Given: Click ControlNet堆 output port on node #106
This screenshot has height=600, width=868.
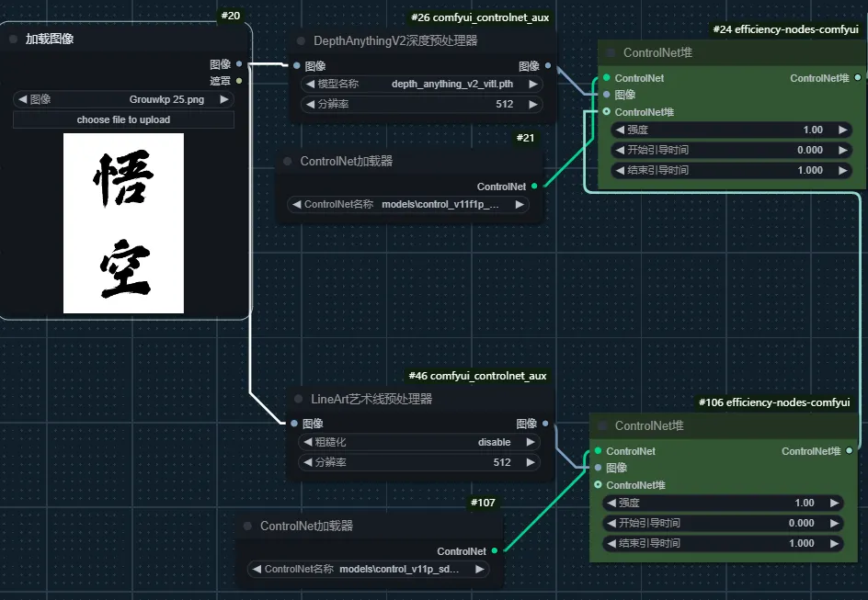Looking at the screenshot, I should click(849, 451).
